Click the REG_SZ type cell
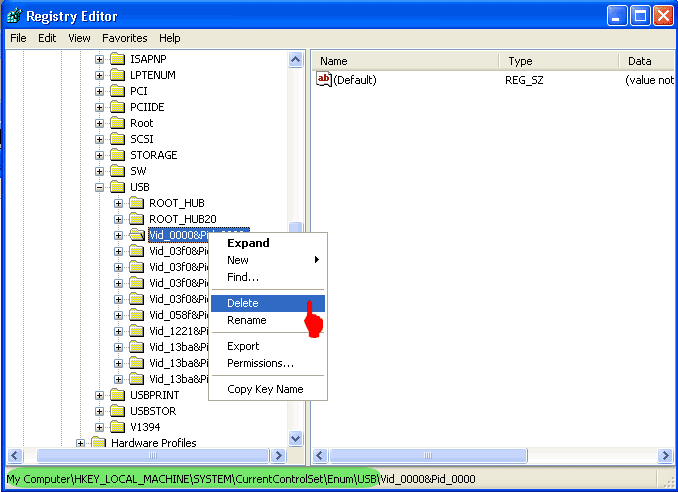 tap(524, 80)
